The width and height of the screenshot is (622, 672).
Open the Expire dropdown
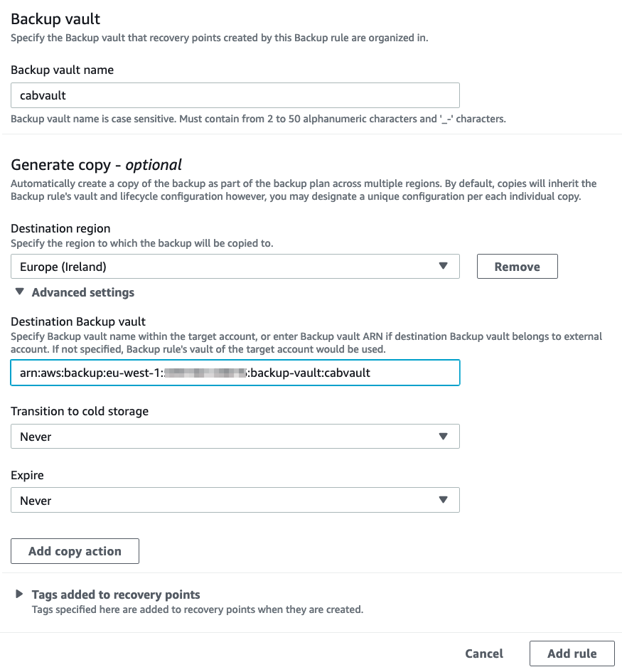coord(235,500)
